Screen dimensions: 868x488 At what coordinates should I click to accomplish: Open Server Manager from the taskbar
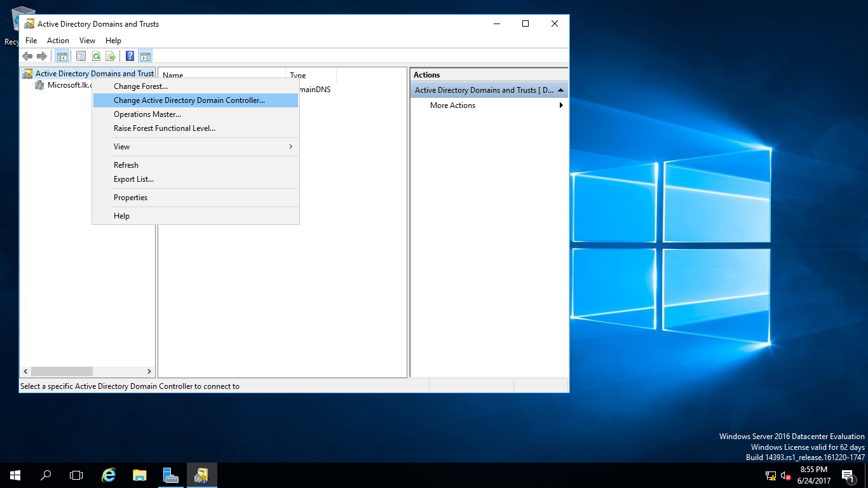170,475
